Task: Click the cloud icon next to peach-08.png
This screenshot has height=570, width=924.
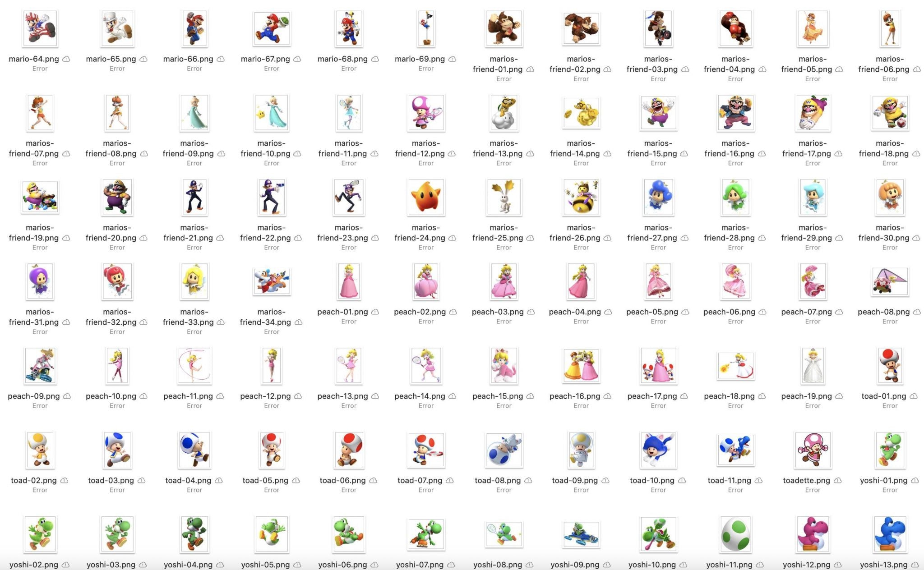Action: 917,311
